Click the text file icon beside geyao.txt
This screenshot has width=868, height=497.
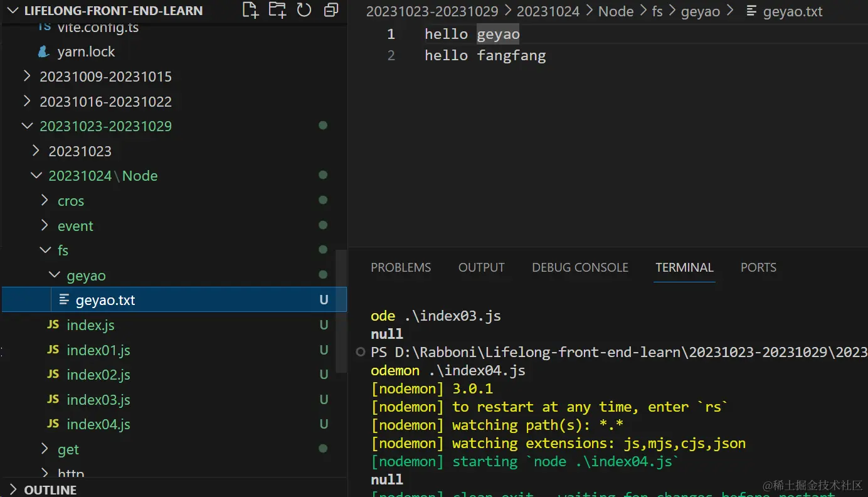pyautogui.click(x=64, y=300)
